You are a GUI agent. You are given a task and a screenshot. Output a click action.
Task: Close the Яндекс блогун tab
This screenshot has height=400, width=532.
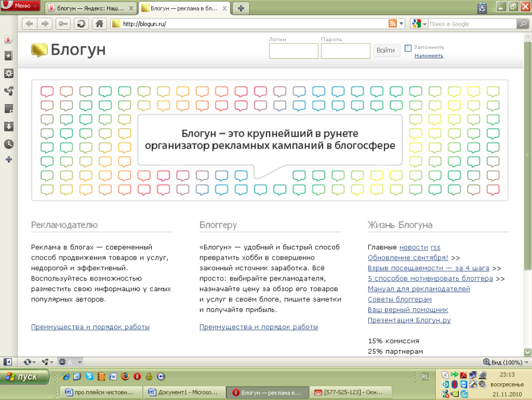coord(131,8)
